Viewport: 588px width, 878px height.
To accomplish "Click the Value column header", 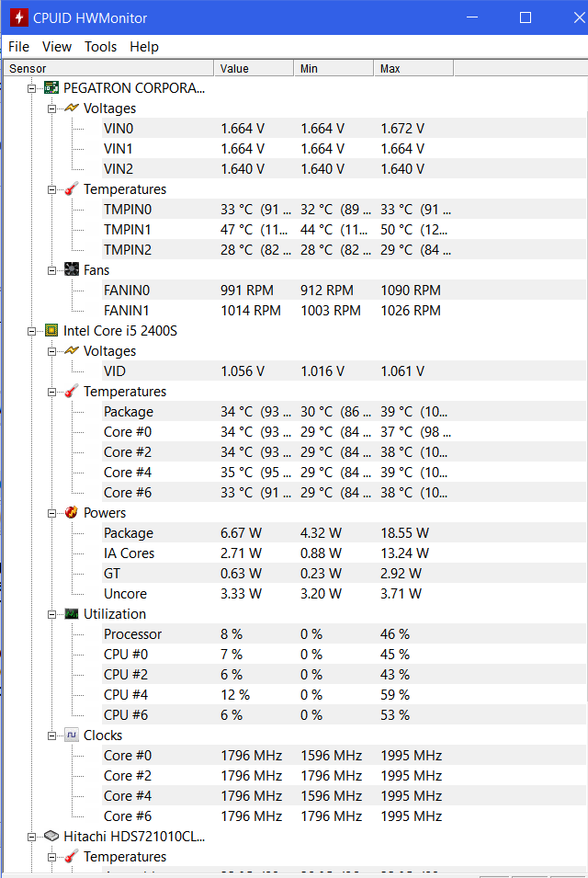I will coord(254,69).
